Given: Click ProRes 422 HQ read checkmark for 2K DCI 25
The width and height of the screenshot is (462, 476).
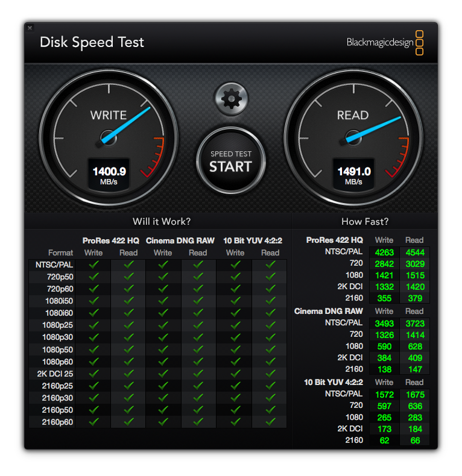Looking at the screenshot, I should [x=128, y=374].
